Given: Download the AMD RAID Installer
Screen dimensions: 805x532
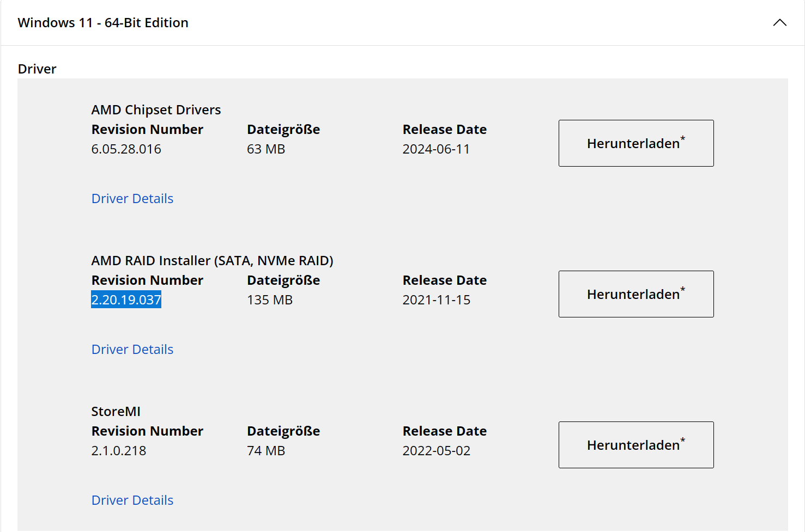Looking at the screenshot, I should pyautogui.click(x=635, y=294).
